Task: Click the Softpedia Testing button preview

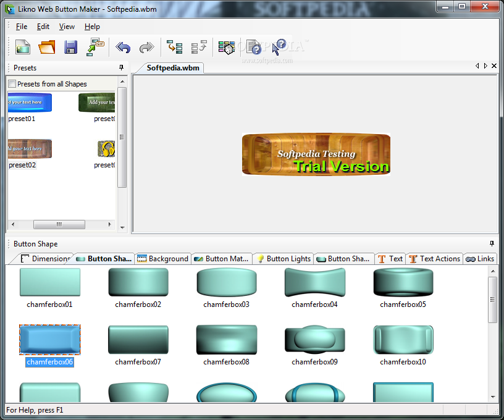Action: [x=316, y=154]
